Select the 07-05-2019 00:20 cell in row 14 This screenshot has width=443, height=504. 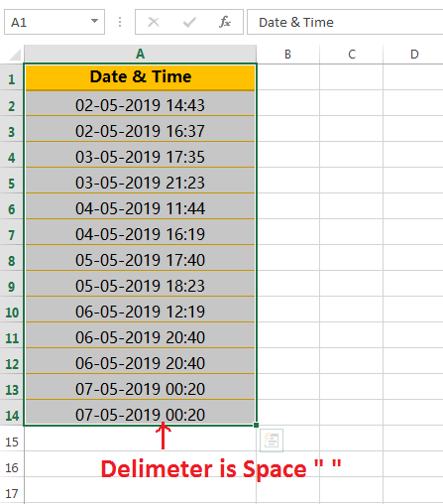[140, 413]
